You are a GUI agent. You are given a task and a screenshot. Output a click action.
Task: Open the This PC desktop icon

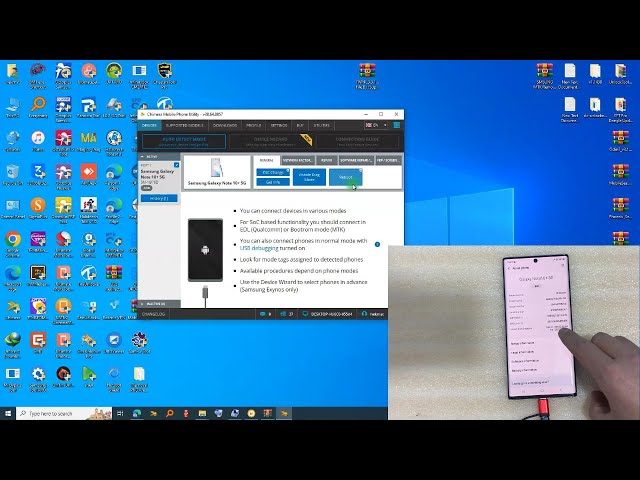pyautogui.click(x=13, y=108)
